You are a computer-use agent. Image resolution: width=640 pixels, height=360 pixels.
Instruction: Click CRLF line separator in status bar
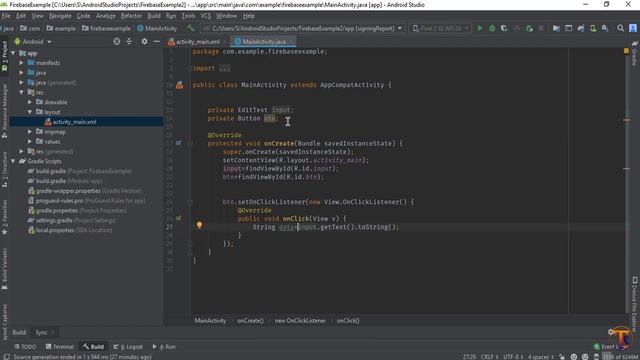click(489, 357)
